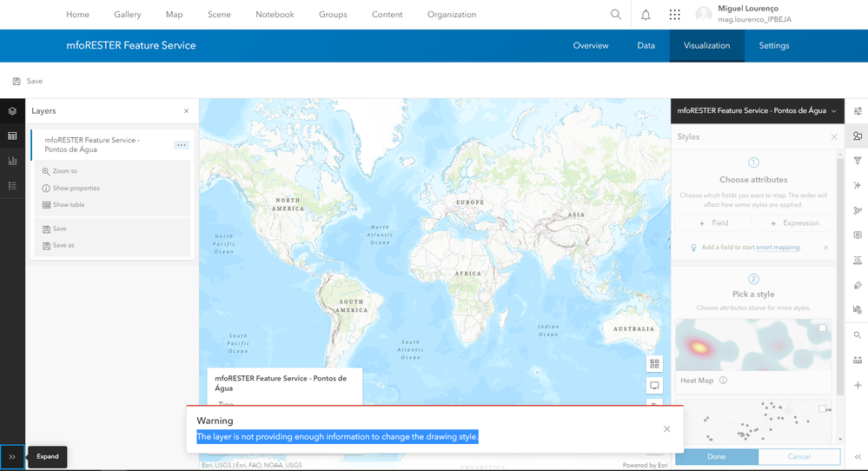Screen dimensions: 868x471
Task: Open Content in top navigation
Action: (387, 15)
